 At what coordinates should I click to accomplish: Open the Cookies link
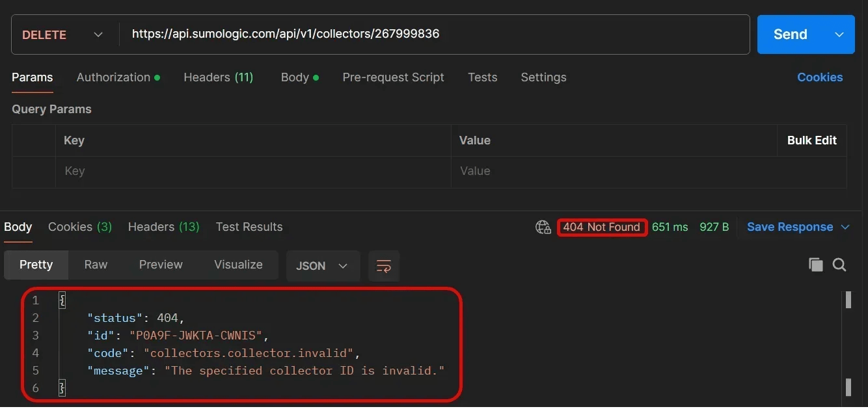click(819, 77)
